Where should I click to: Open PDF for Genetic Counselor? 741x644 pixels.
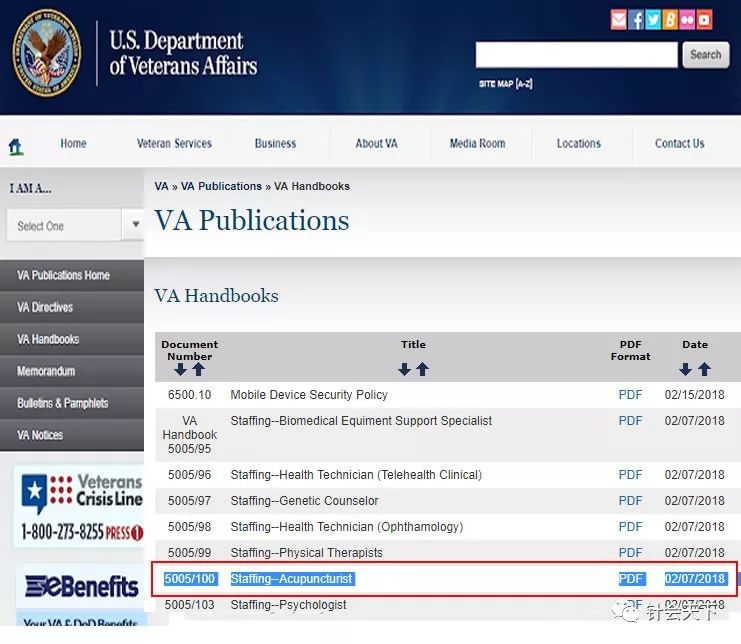click(x=630, y=500)
